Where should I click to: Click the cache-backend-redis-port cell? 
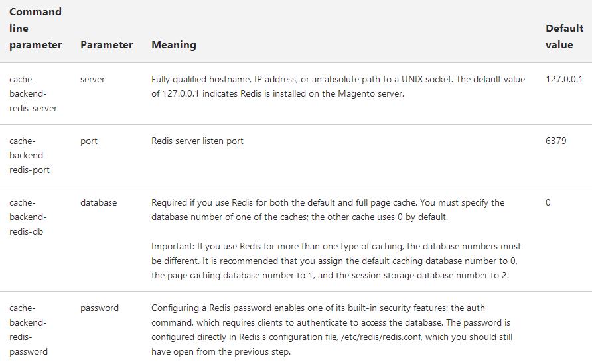click(29, 155)
